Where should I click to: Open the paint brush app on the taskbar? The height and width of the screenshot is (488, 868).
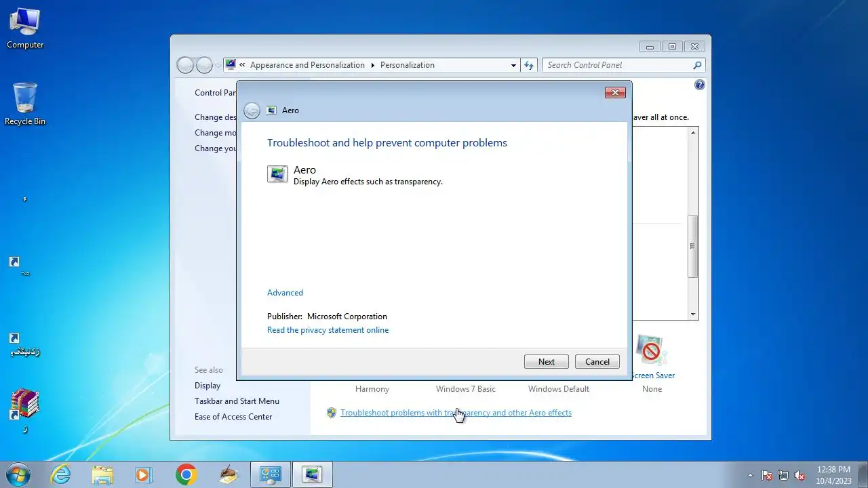click(x=229, y=474)
